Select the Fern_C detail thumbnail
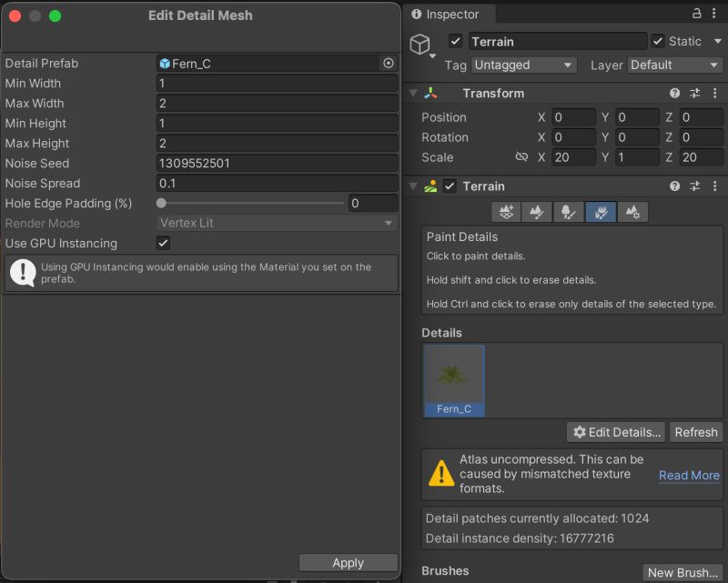The width and height of the screenshot is (728, 583). (x=454, y=377)
